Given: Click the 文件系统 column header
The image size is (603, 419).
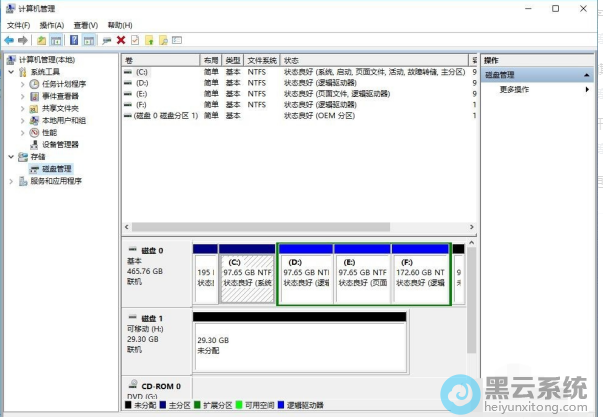Looking at the screenshot, I should (262, 60).
